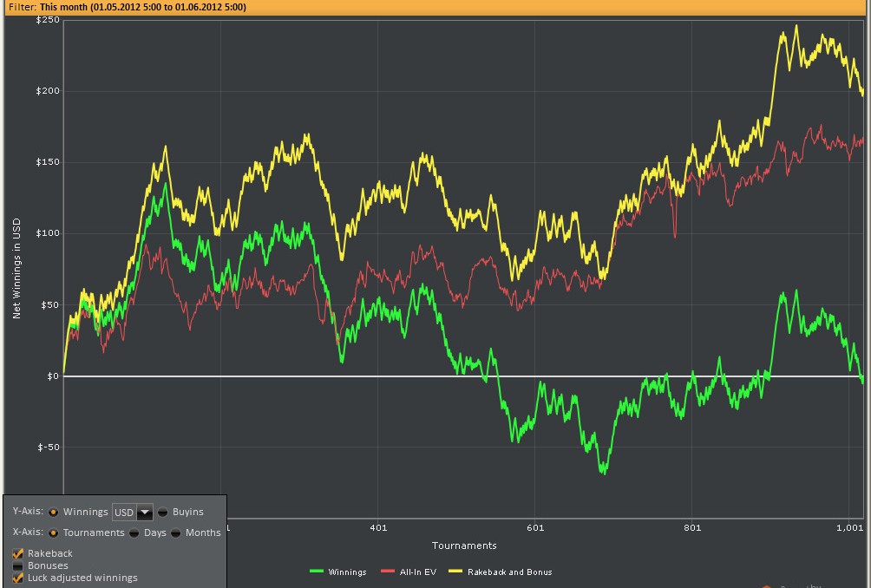Viewport: 871px width, 588px height.
Task: Click the 601 x-axis tick label
Action: [x=535, y=527]
